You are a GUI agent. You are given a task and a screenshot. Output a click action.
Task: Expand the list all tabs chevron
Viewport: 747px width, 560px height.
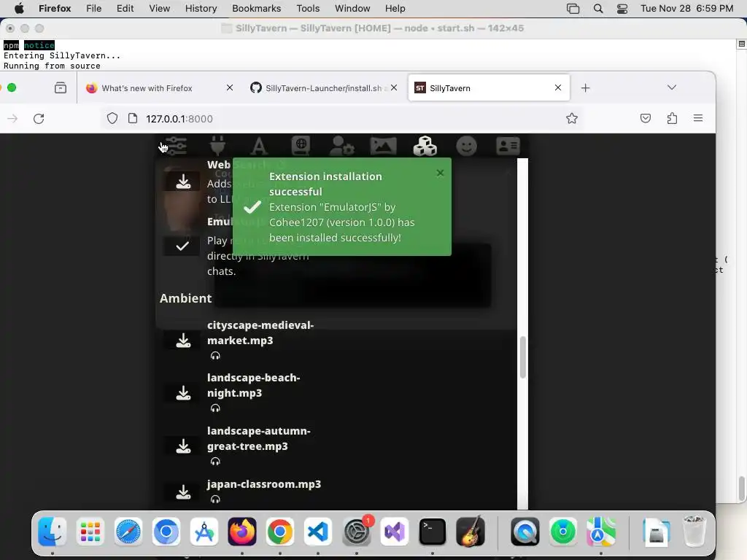tap(672, 87)
